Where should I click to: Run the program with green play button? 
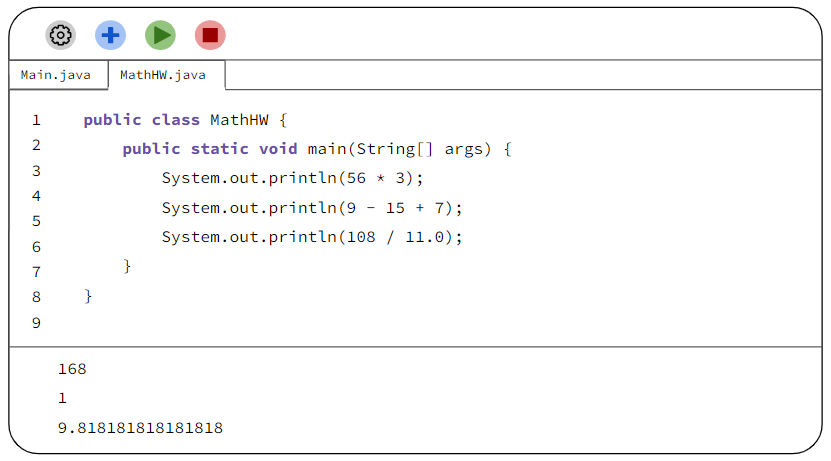[x=161, y=36]
